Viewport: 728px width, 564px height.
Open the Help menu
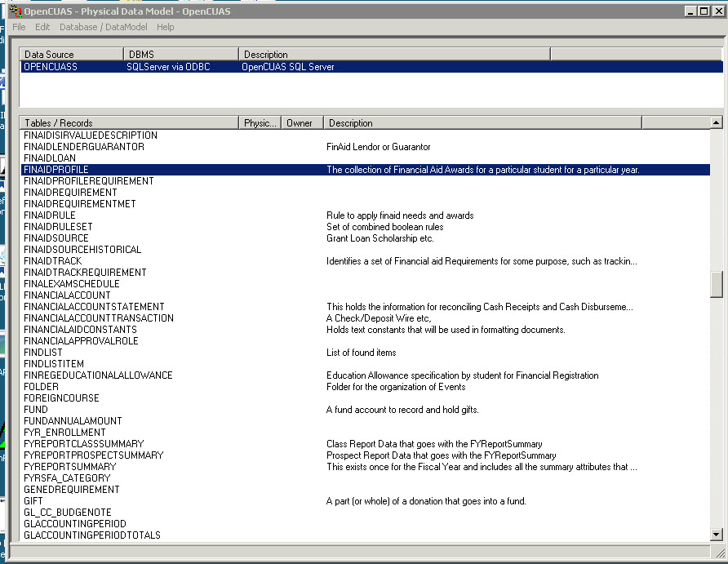pyautogui.click(x=166, y=27)
